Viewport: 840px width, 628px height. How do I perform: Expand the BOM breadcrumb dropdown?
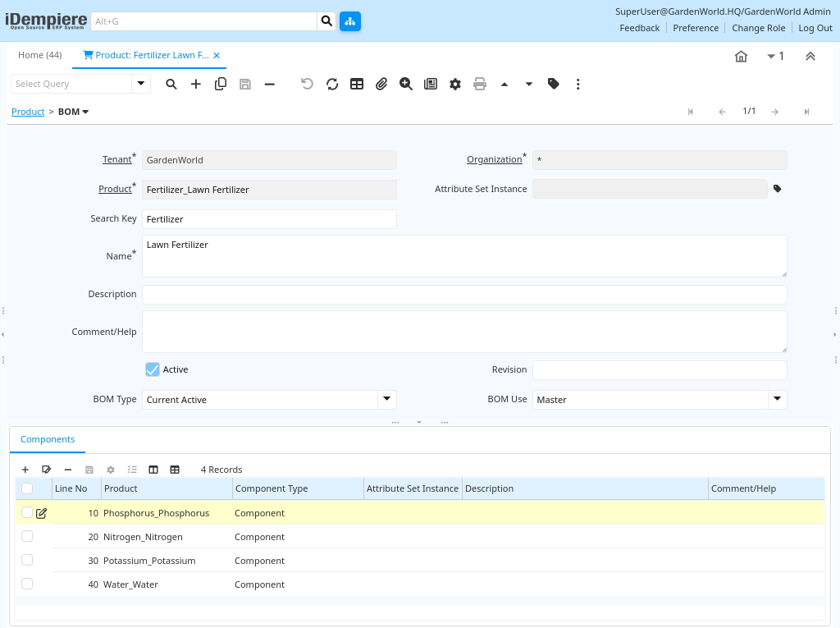coord(85,112)
